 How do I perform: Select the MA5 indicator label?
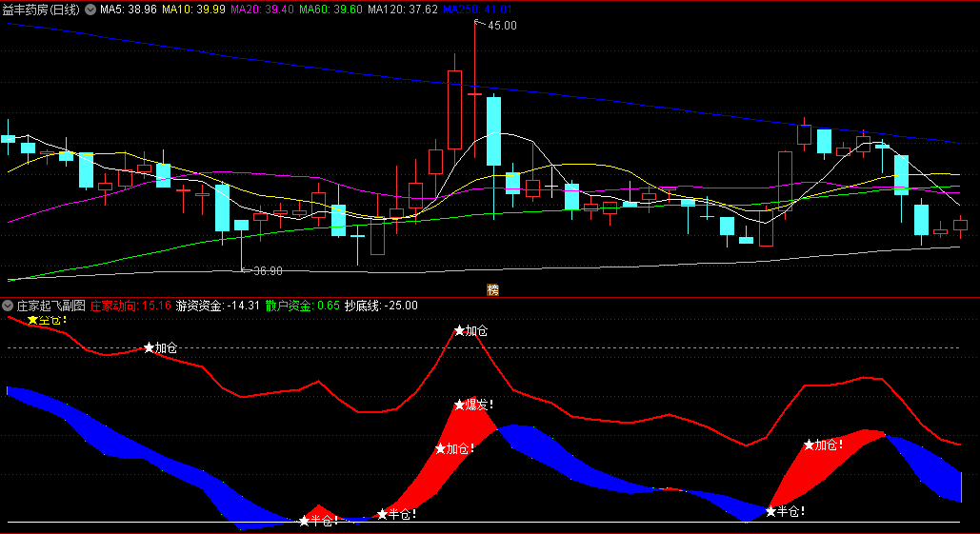point(129,10)
